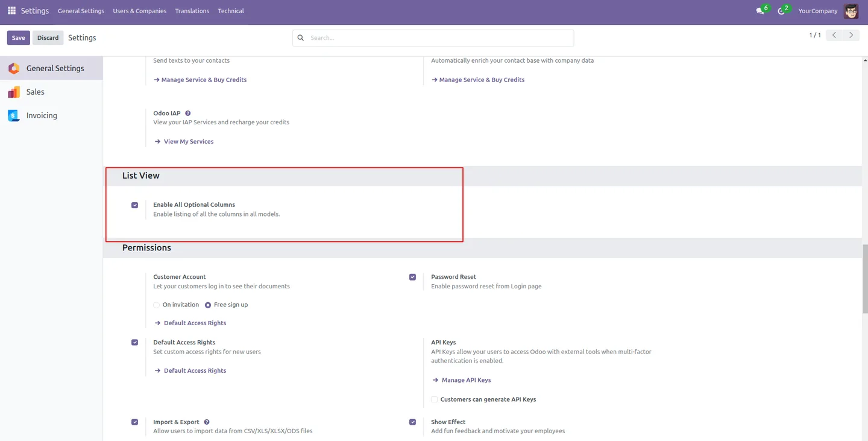The image size is (868, 441).
Task: Click the Discard button
Action: click(x=48, y=38)
